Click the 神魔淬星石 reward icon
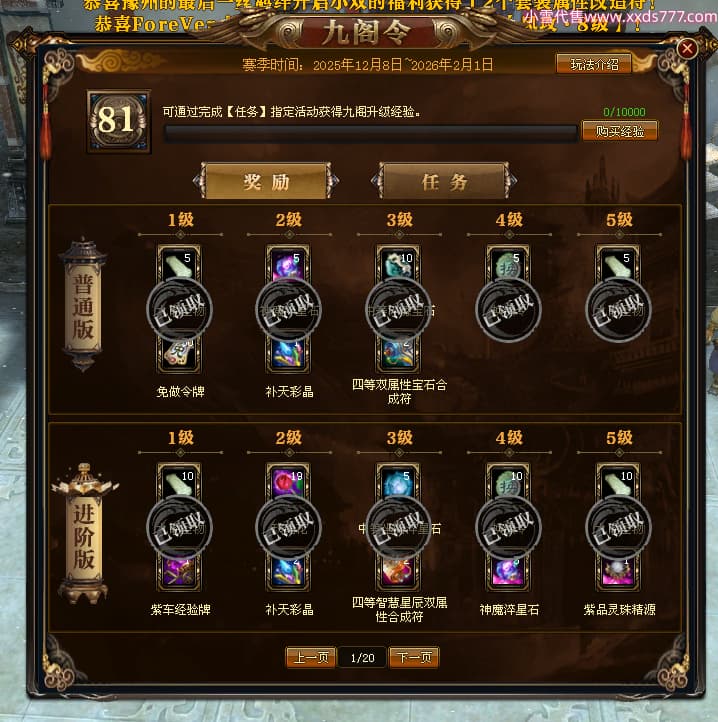This screenshot has height=722, width=718. click(508, 571)
